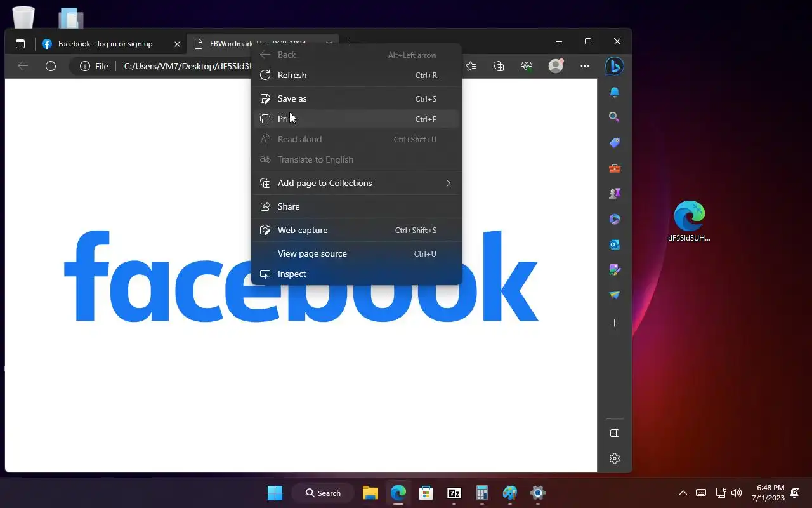This screenshot has width=812, height=508.
Task: Open the Drop paper plane sidebar icon
Action: coord(614,295)
